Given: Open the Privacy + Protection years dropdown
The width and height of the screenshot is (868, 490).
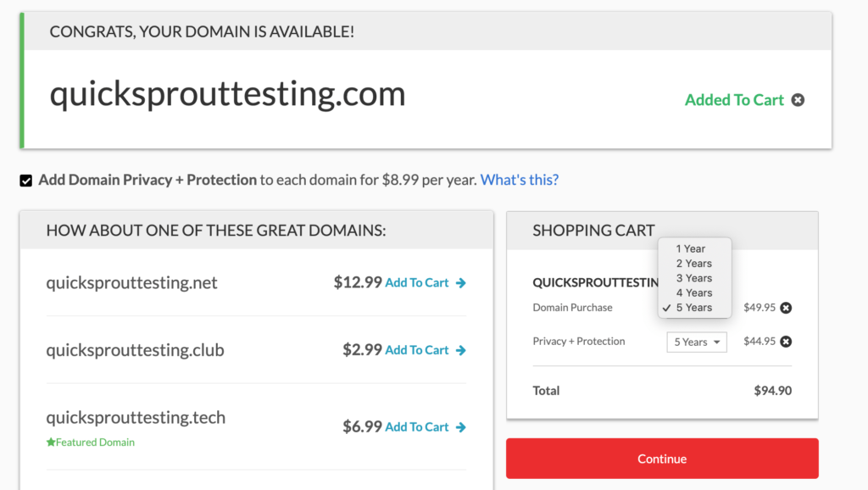Looking at the screenshot, I should [x=697, y=342].
